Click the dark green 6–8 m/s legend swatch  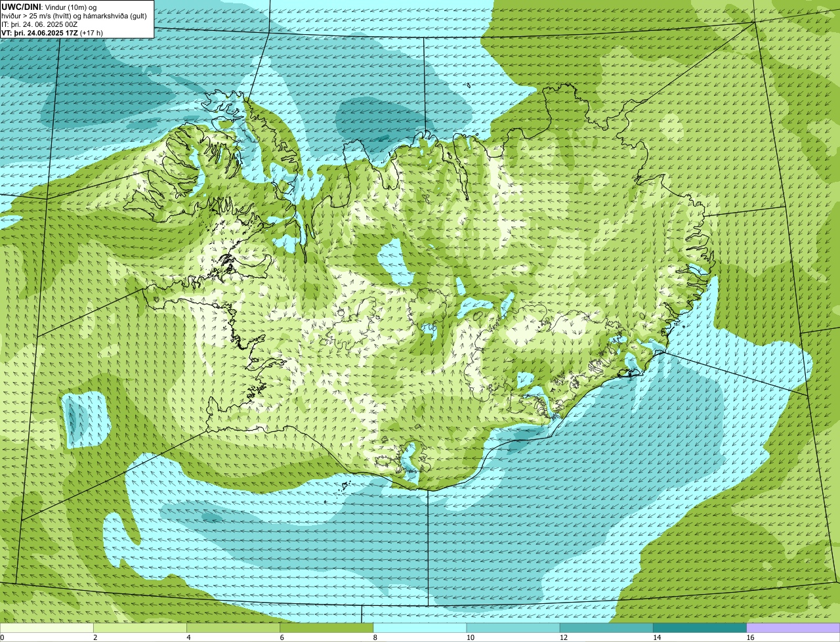point(326,628)
